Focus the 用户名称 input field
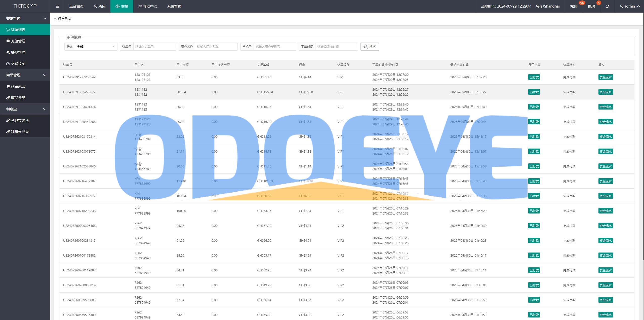Viewport: 644px width, 320px height. click(x=216, y=47)
